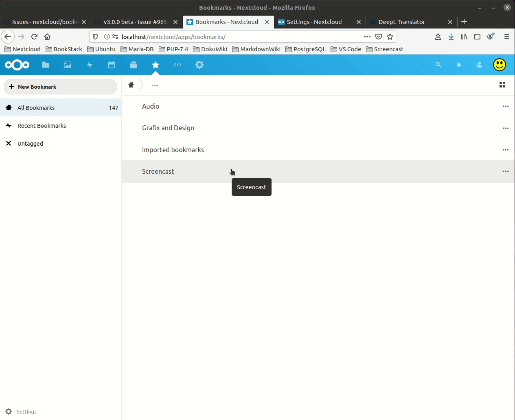Open Maria-DB bookmarks toolbar folder

tap(137, 49)
